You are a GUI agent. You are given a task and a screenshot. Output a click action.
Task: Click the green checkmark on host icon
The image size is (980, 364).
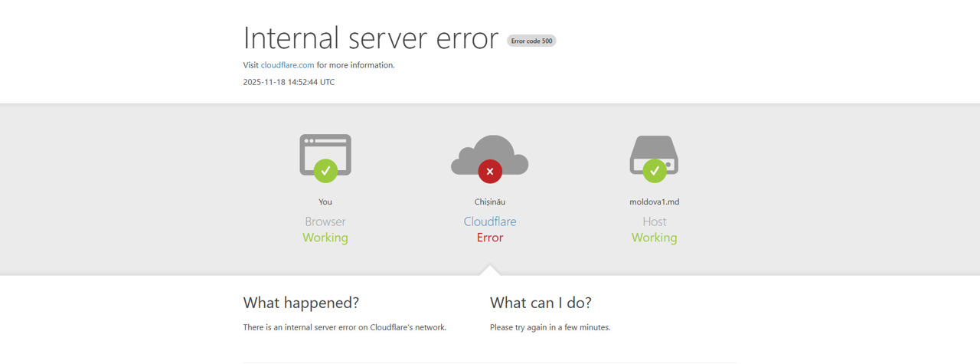pos(654,171)
